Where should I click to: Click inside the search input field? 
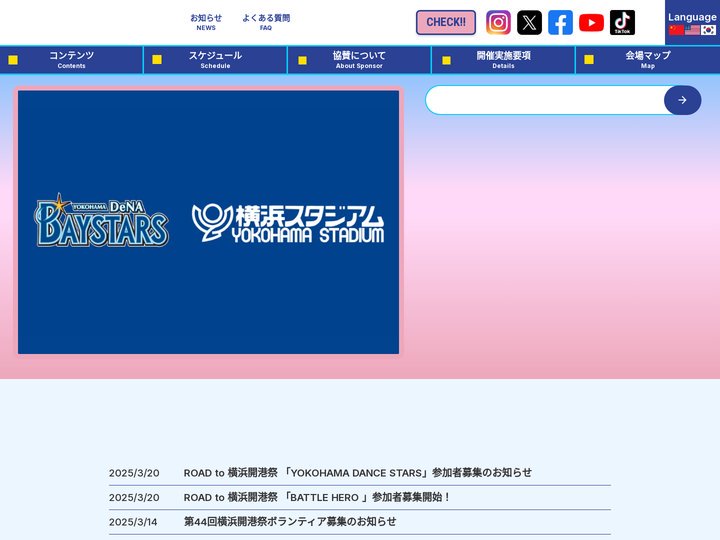(545, 100)
